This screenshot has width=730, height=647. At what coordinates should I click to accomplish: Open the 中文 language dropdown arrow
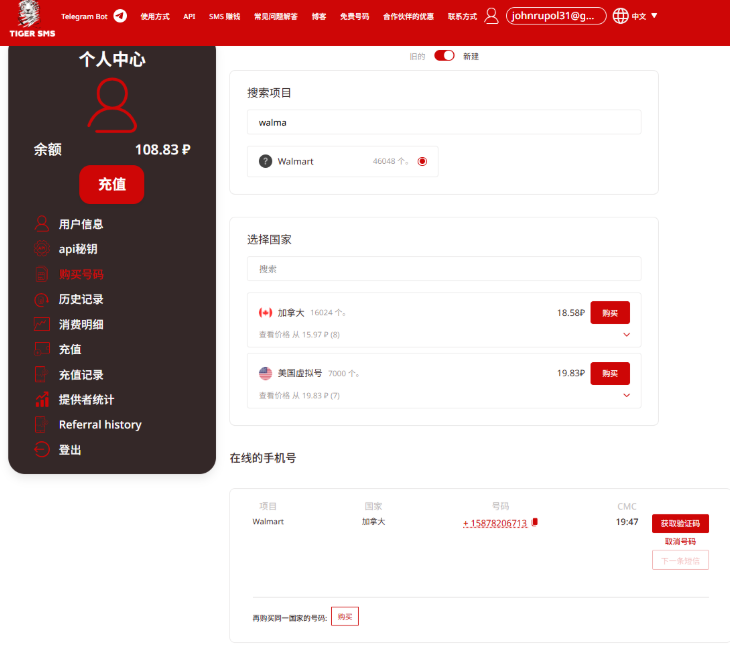pyautogui.click(x=654, y=16)
